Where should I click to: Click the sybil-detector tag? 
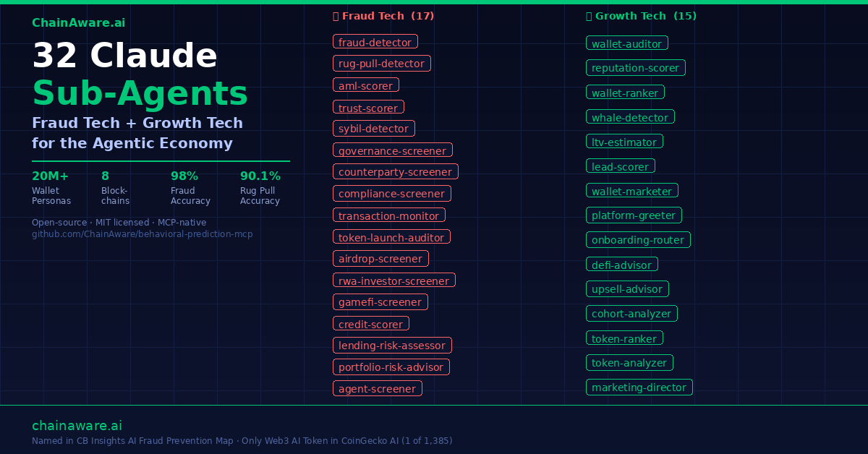click(374, 129)
